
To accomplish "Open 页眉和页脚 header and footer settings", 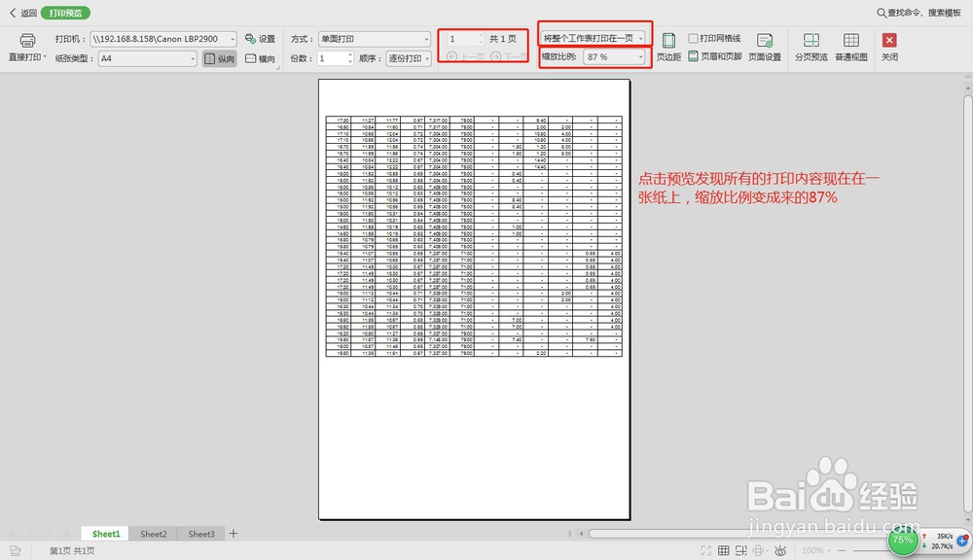I will 719,53.
